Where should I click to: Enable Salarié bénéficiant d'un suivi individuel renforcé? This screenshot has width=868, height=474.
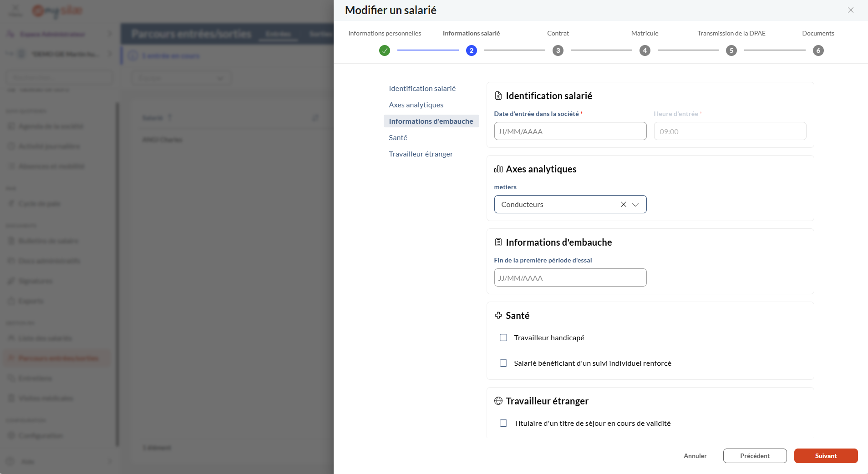coord(503,363)
